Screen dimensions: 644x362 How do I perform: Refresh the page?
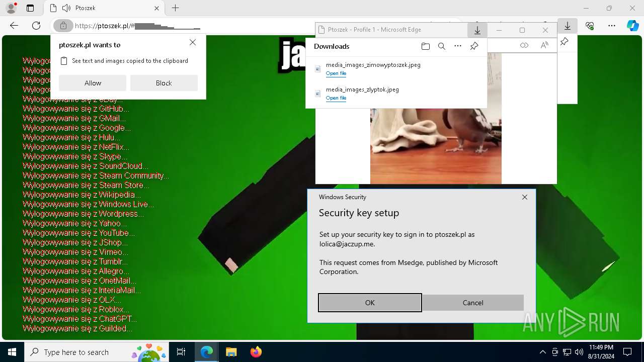[x=36, y=26]
